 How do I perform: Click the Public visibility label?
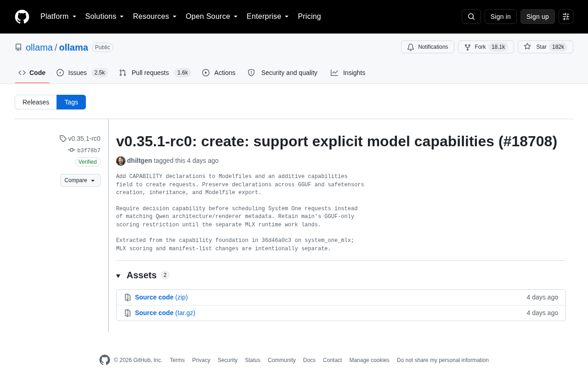102,47
